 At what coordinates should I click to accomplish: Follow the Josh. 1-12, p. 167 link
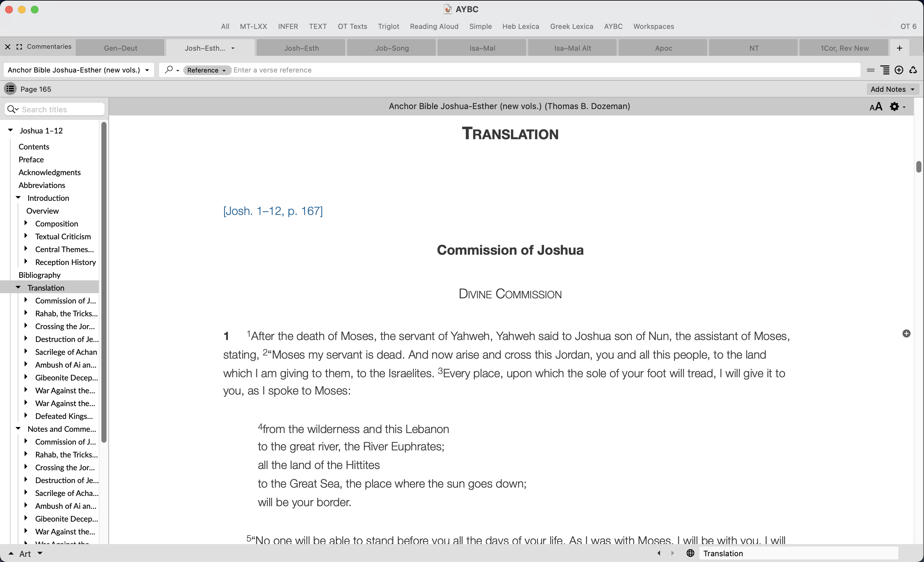coord(273,211)
